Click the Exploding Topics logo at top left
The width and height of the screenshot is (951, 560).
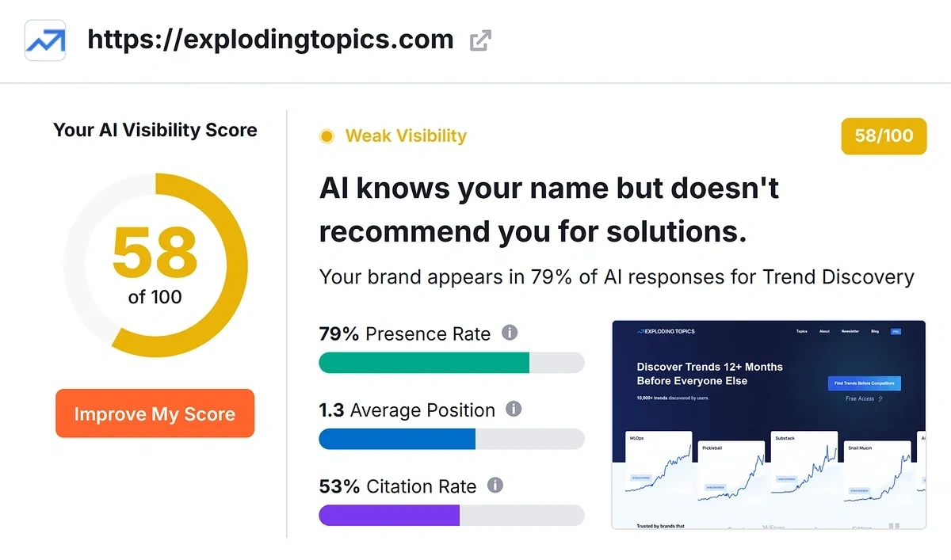(x=44, y=40)
